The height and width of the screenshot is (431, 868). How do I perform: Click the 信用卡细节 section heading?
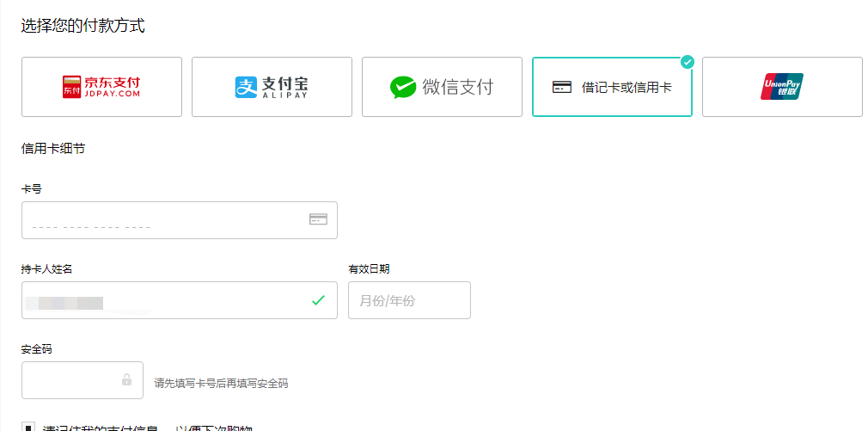click(53, 149)
